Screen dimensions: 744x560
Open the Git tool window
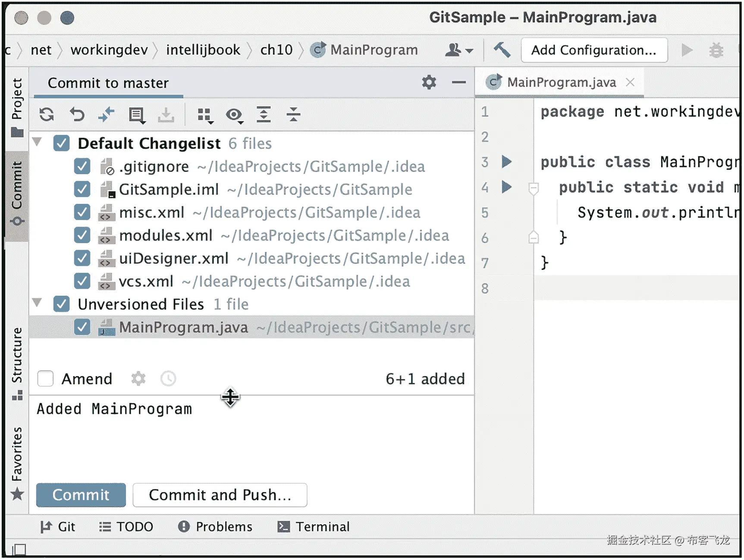(x=58, y=527)
